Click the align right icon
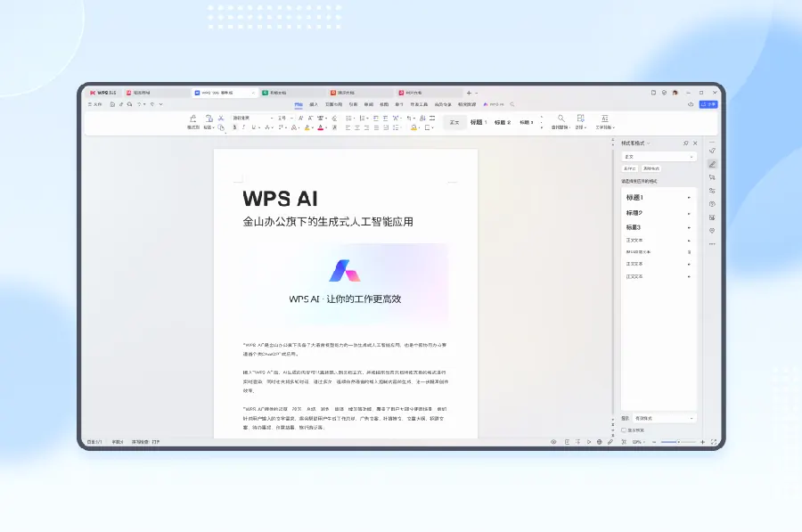The height and width of the screenshot is (532, 802). (366, 128)
